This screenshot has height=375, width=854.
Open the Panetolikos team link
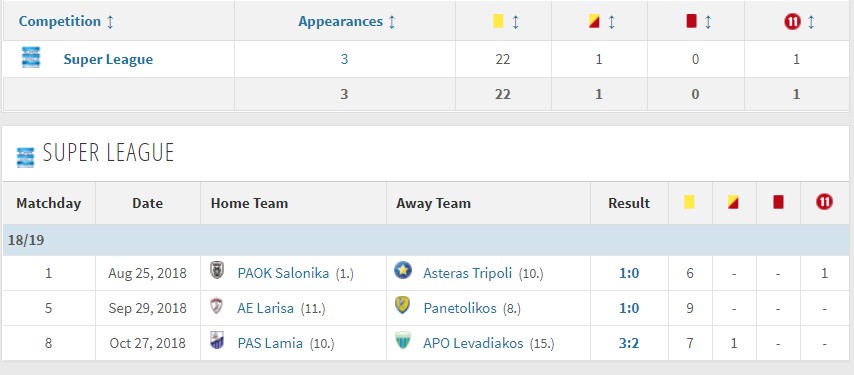tap(460, 309)
